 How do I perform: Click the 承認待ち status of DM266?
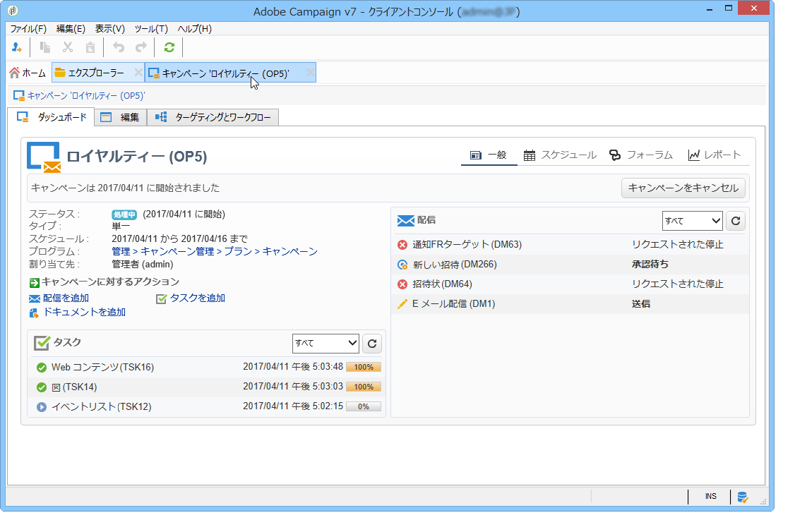click(650, 265)
